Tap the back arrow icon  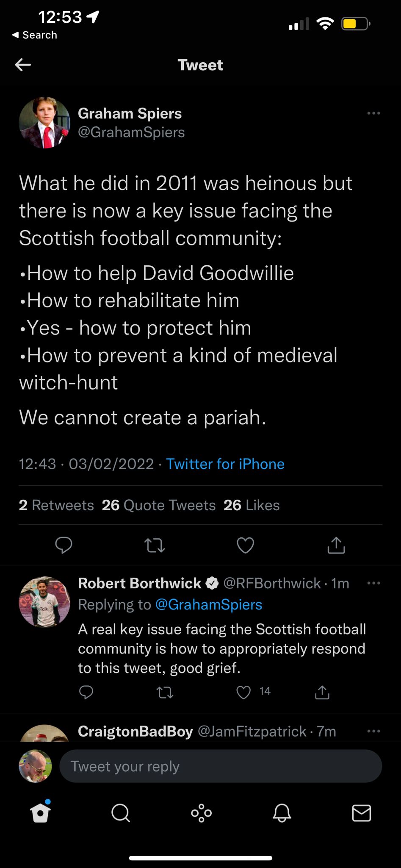tap(23, 65)
